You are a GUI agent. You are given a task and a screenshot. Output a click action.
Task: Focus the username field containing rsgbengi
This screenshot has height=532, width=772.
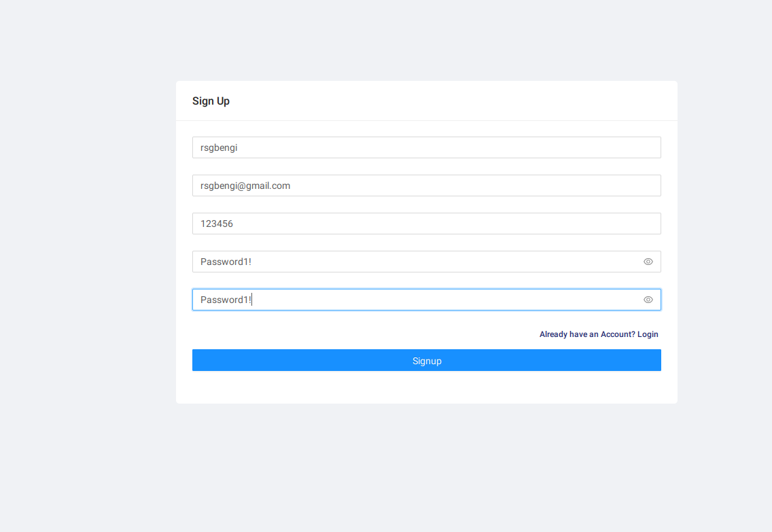pyautogui.click(x=426, y=147)
